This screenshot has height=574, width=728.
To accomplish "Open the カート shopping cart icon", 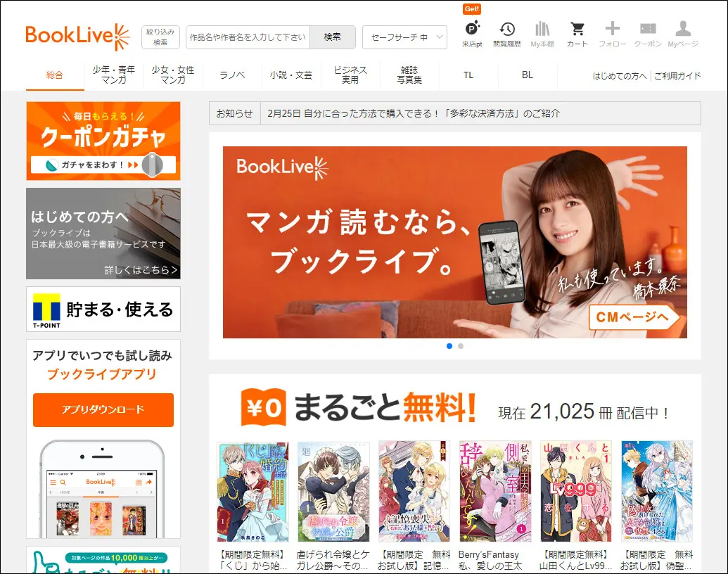I will 577,34.
